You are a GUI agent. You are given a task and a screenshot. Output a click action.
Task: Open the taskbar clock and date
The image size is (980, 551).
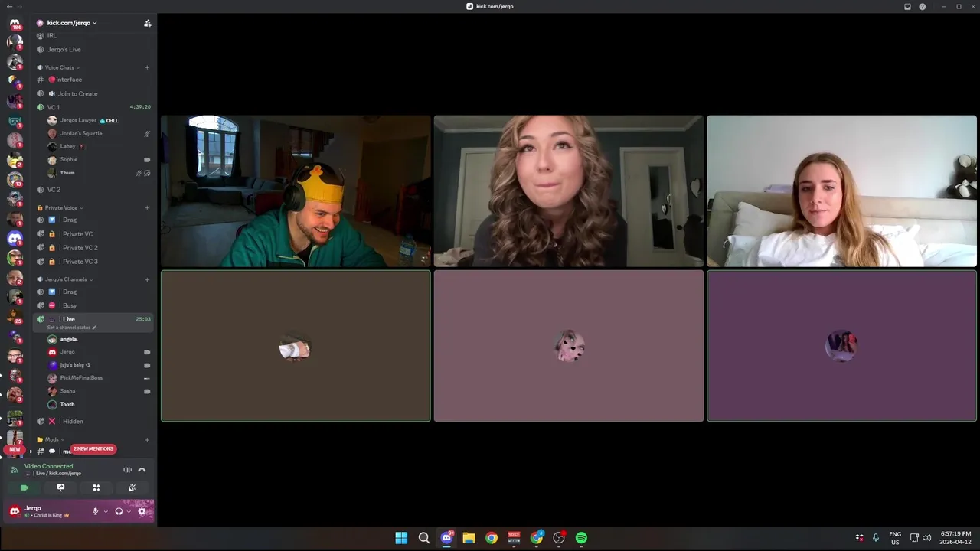pyautogui.click(x=955, y=538)
